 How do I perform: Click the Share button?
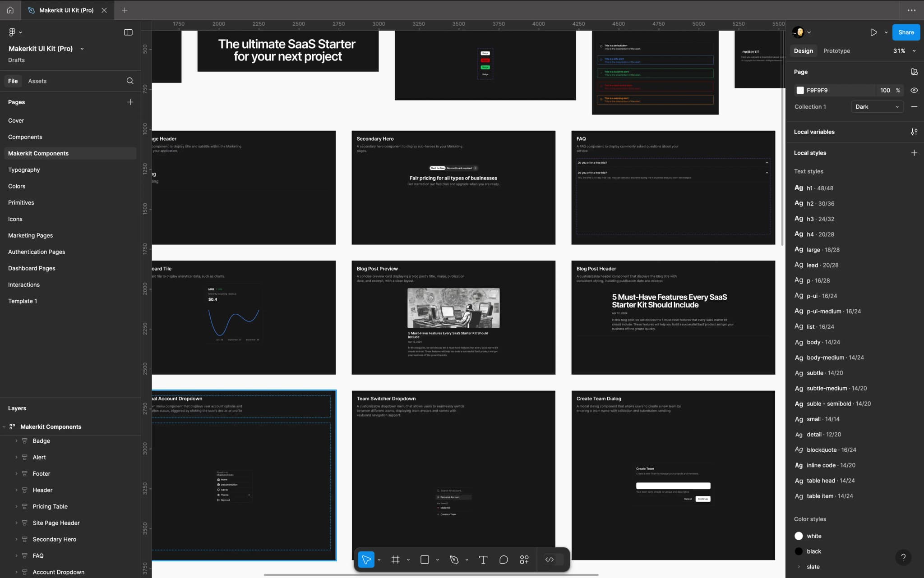coord(906,32)
